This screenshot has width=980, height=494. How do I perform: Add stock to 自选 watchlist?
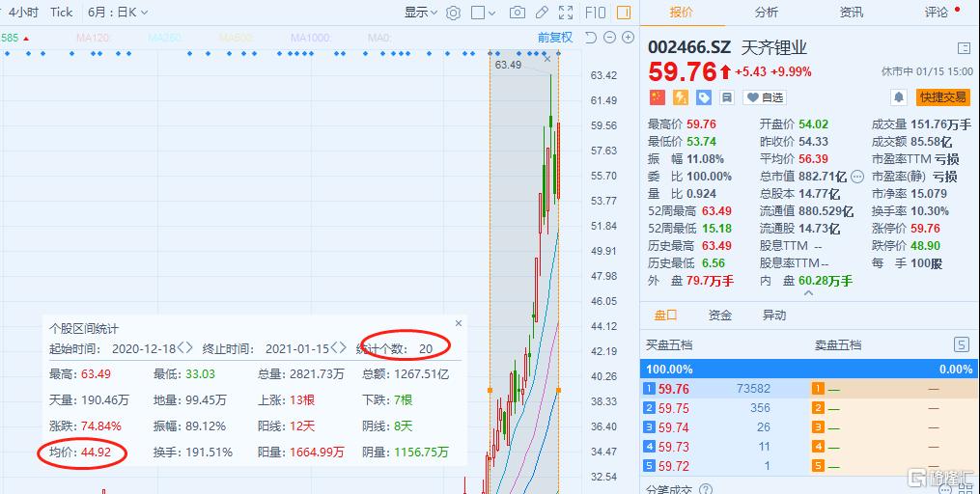765,97
